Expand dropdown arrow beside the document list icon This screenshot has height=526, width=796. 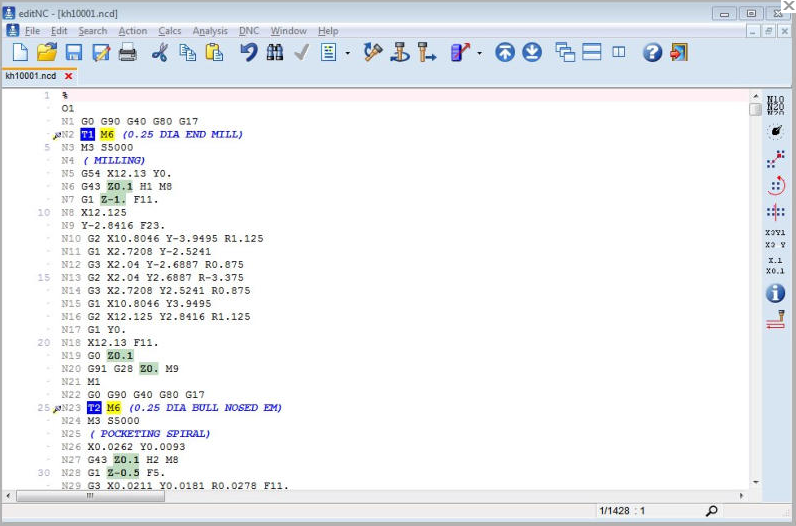(x=347, y=54)
